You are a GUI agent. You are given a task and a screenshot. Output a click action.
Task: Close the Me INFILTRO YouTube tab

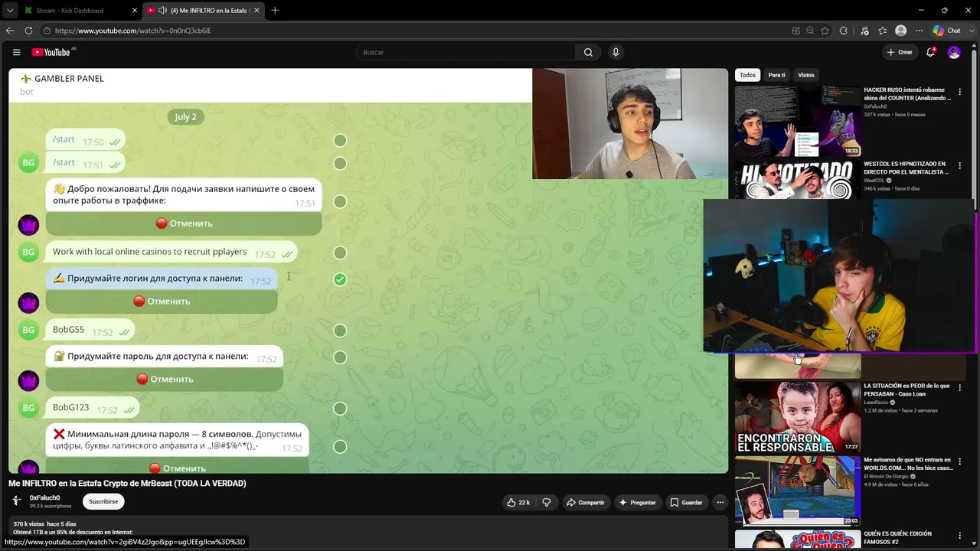point(256,11)
